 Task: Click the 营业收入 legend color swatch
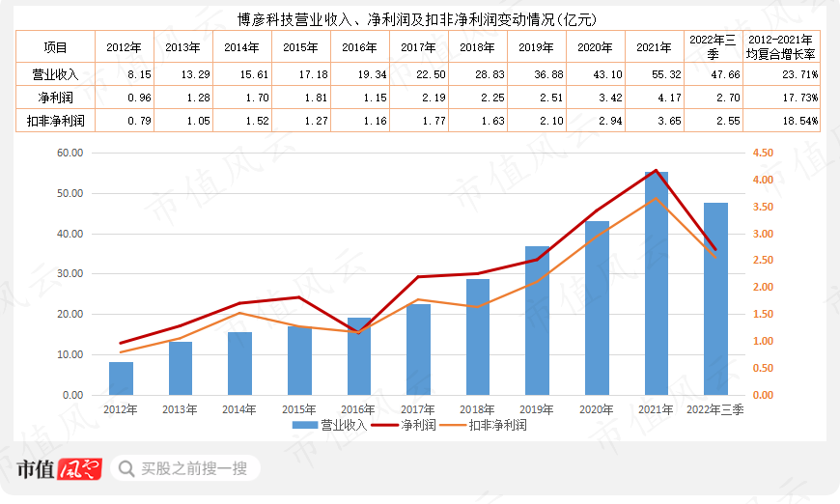[305, 425]
